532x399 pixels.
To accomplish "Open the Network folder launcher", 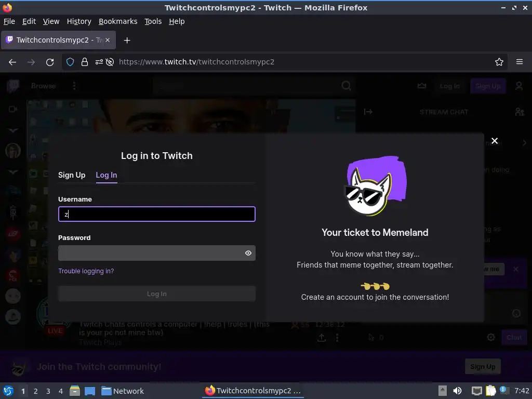I will coord(123,391).
